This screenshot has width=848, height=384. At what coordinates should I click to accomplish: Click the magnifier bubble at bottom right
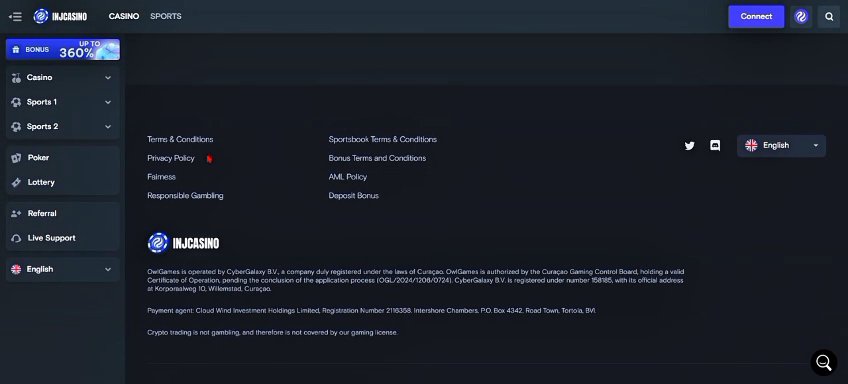click(824, 362)
